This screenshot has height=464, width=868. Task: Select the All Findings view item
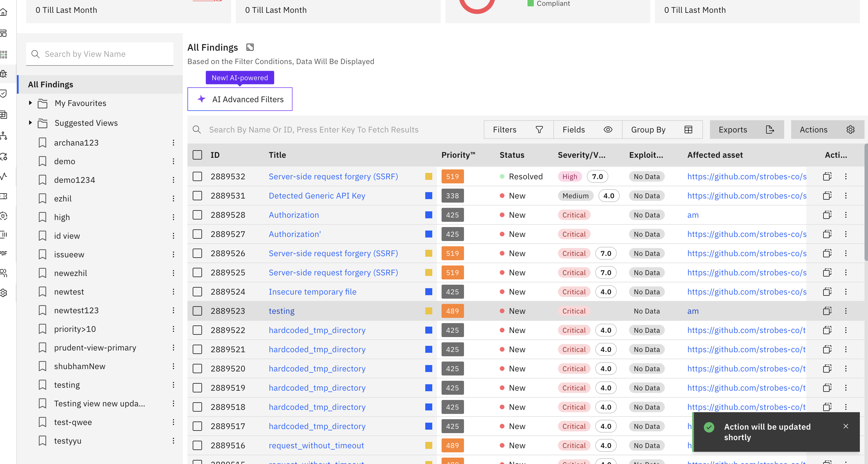click(x=51, y=85)
